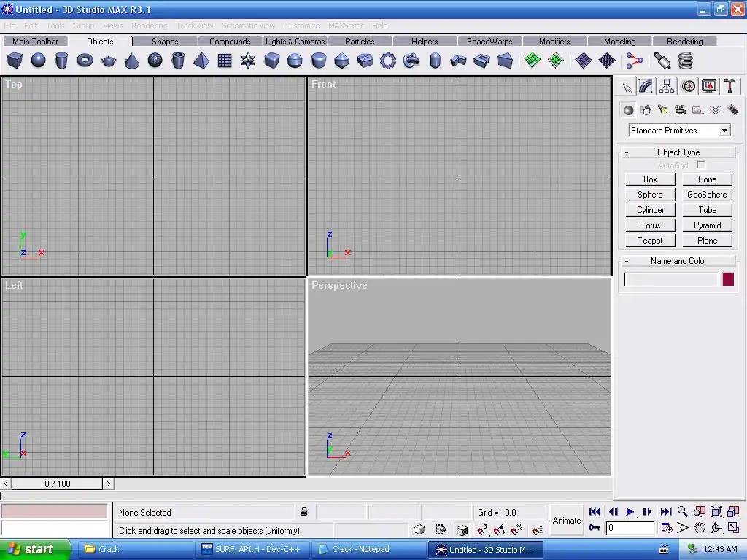
Task: Open Crack - Notepad from the taskbar
Action: tap(368, 549)
